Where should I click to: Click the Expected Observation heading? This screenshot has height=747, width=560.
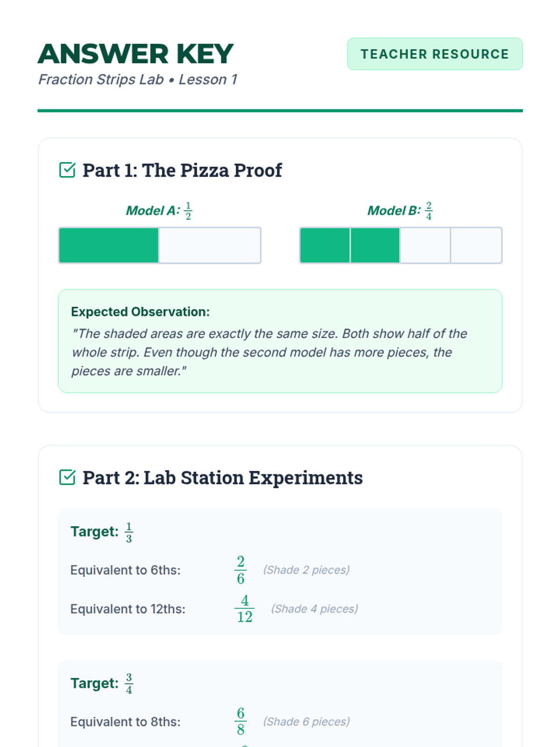(x=140, y=311)
